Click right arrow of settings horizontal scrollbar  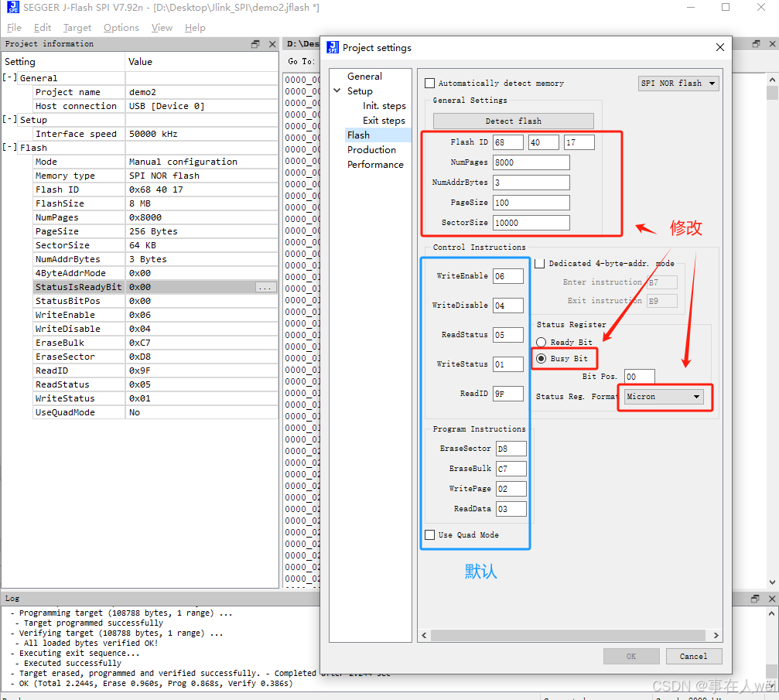tap(716, 636)
